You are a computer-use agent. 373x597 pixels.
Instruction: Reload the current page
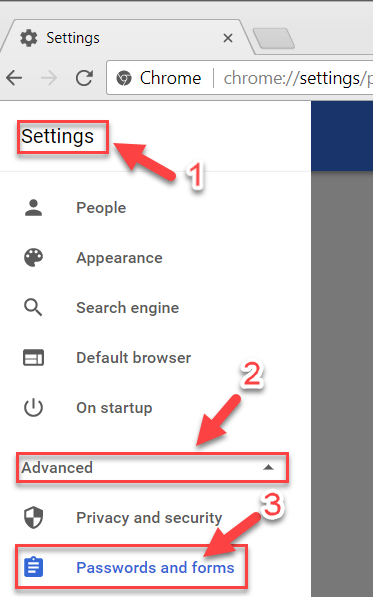pyautogui.click(x=84, y=78)
